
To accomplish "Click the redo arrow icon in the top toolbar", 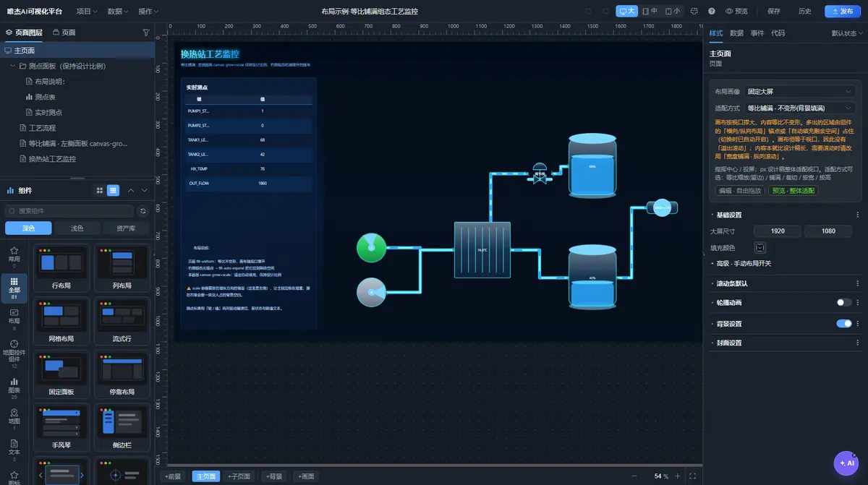I will click(x=604, y=12).
